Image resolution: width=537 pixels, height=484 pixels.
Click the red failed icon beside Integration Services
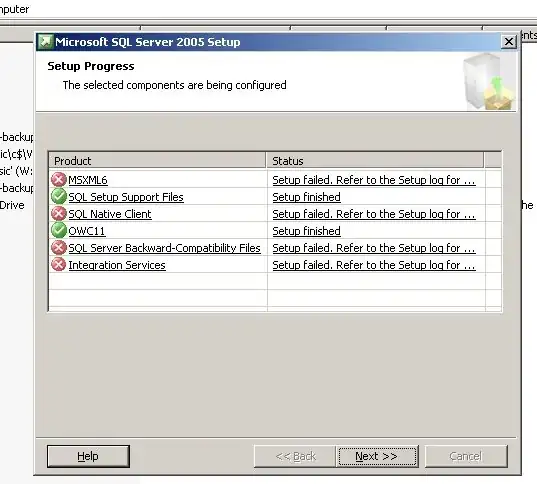point(59,264)
